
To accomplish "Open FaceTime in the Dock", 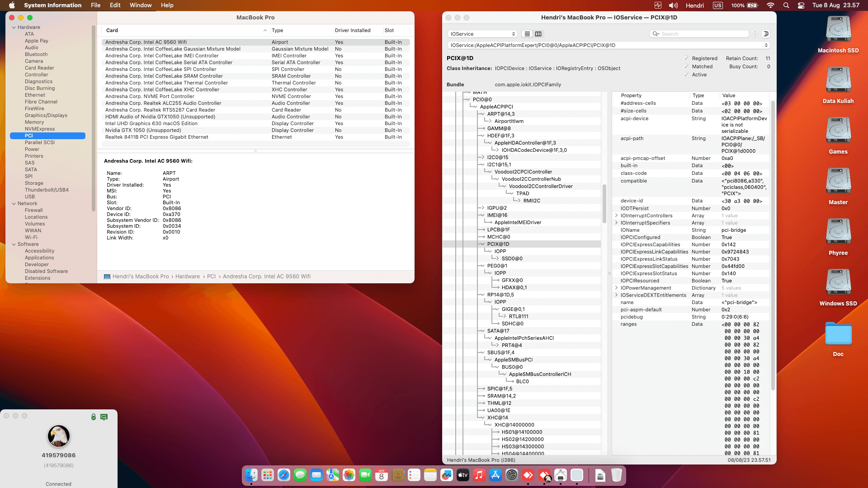I will coord(365,475).
